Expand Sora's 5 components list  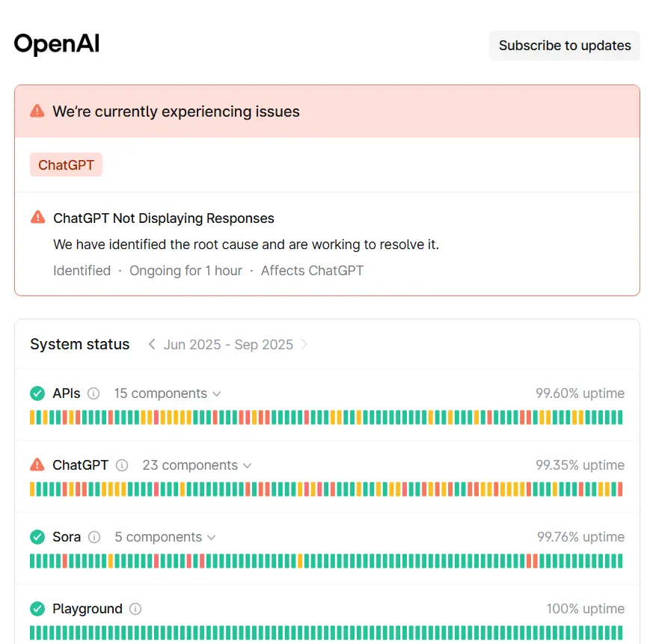coord(165,537)
